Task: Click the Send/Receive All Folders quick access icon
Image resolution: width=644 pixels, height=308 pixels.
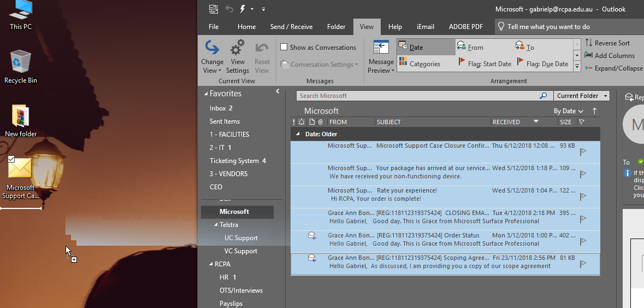Action: 213,9
